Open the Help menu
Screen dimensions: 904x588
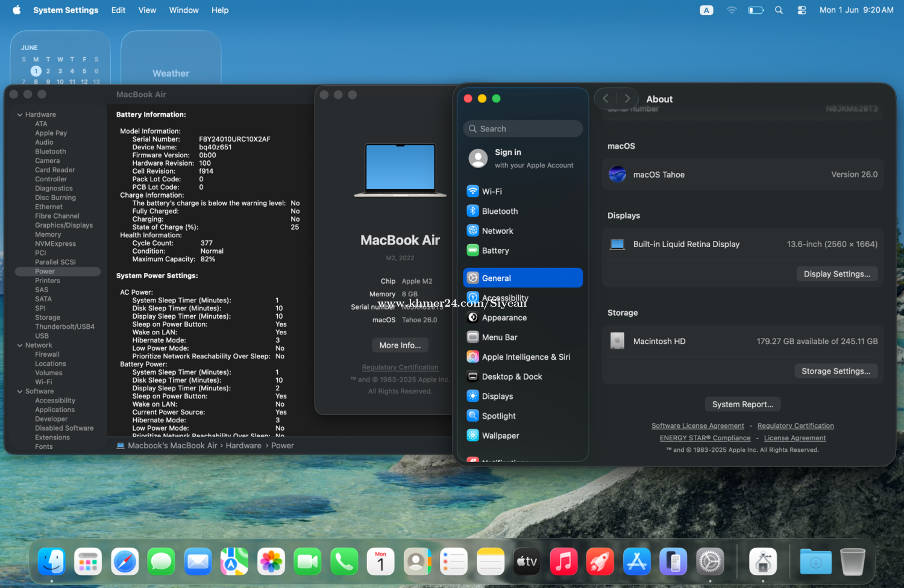pyautogui.click(x=220, y=10)
